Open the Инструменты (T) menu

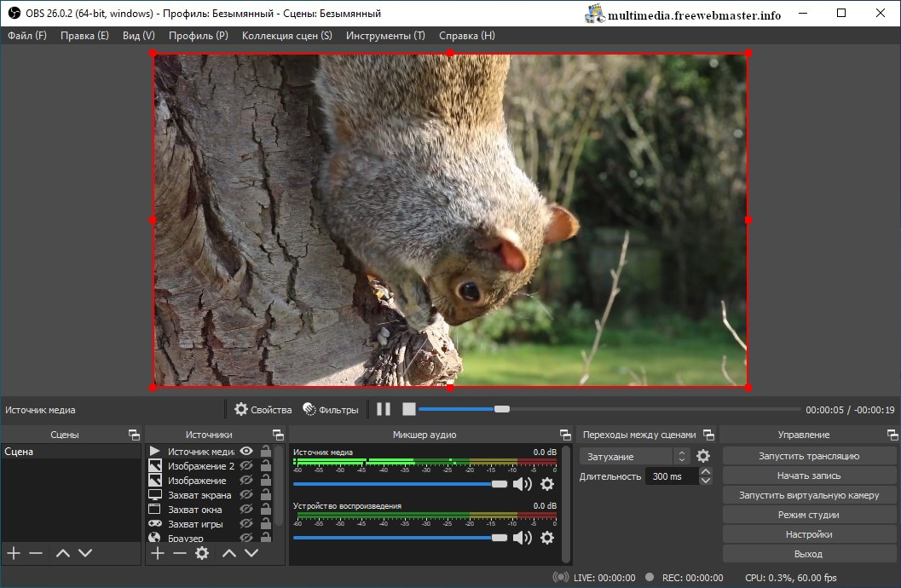pos(385,36)
